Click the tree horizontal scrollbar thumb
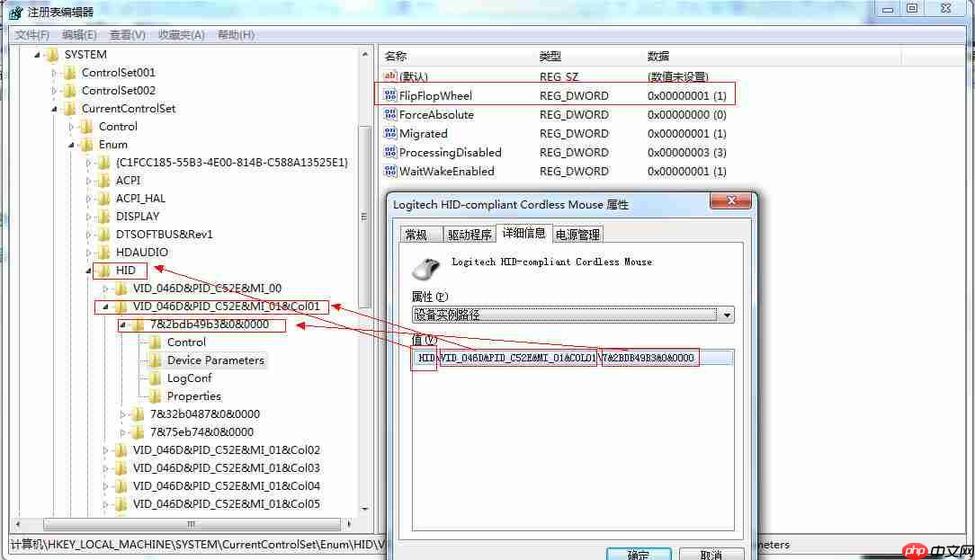 (x=192, y=524)
